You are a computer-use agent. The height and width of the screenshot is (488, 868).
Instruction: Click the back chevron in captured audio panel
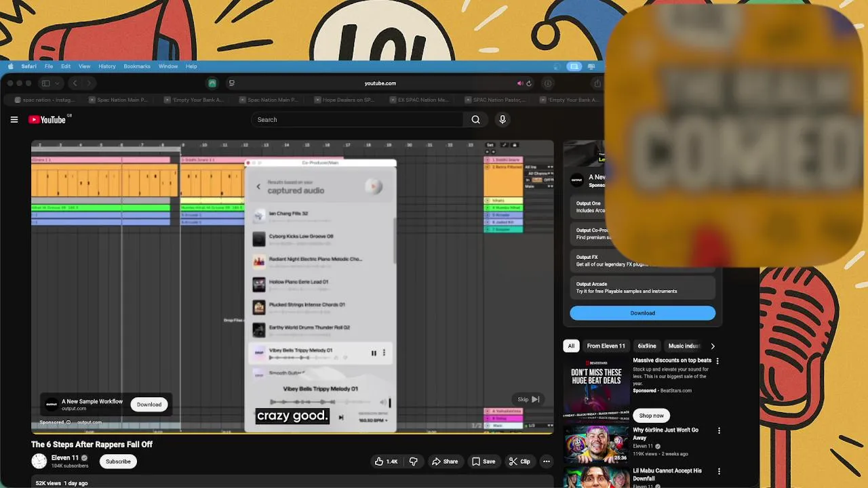(258, 186)
